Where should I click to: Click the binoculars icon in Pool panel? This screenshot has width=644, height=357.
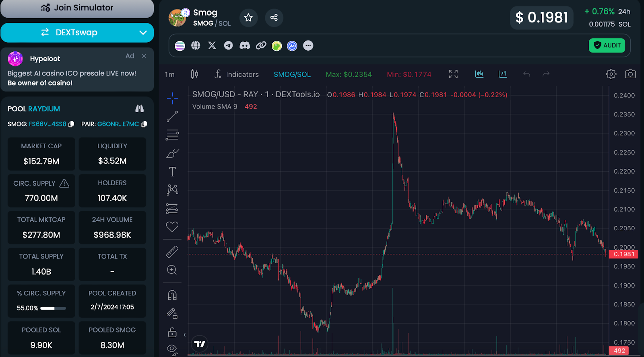click(x=139, y=108)
